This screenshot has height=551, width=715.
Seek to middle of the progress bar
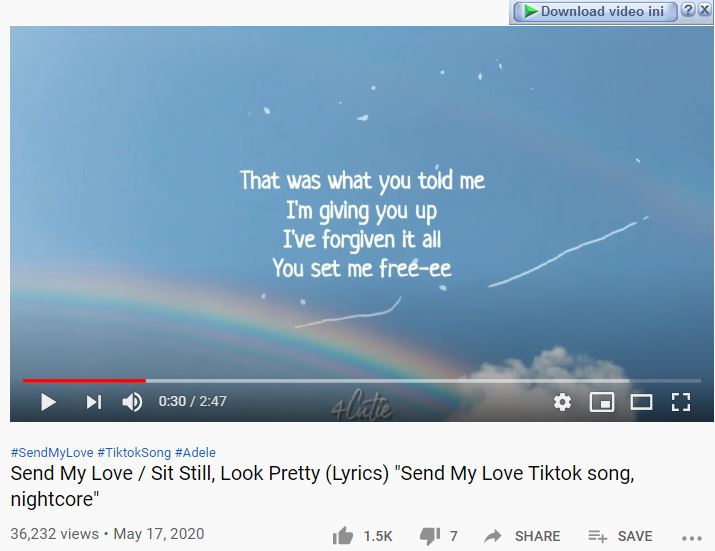click(362, 380)
